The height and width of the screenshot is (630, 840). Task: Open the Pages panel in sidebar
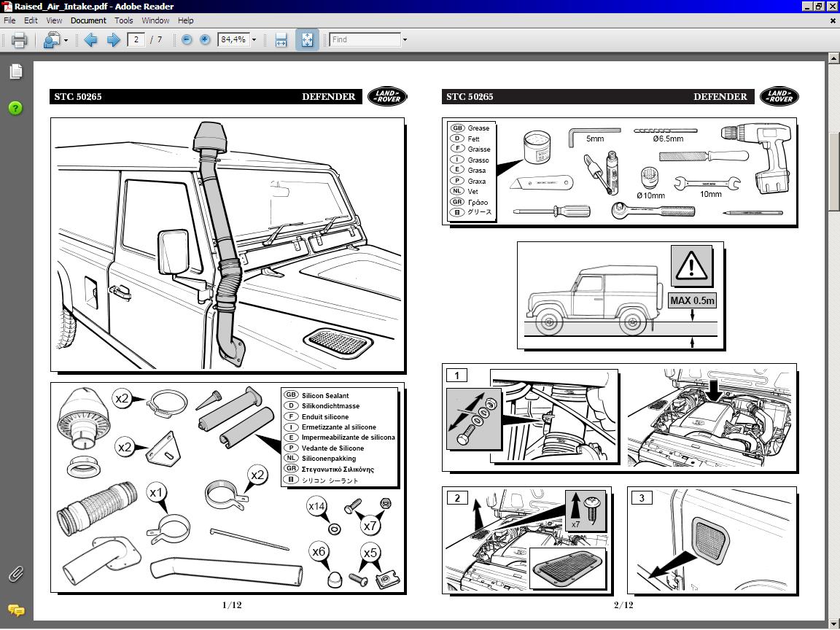15,71
